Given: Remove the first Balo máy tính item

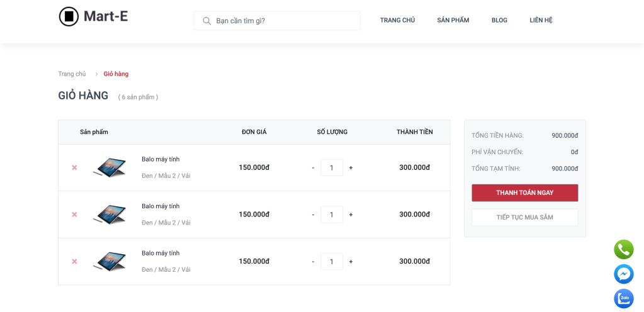Looking at the screenshot, I should tap(74, 168).
